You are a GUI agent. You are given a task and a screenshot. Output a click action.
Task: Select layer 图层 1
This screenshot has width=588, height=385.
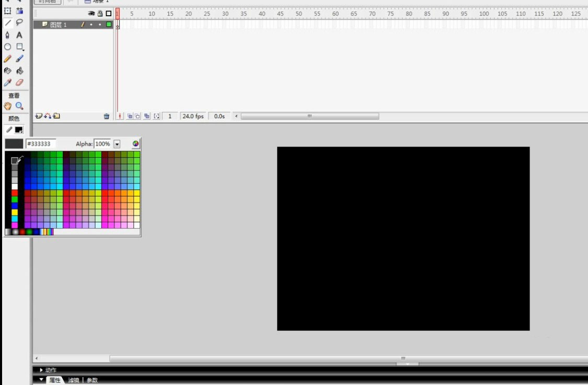coord(59,25)
